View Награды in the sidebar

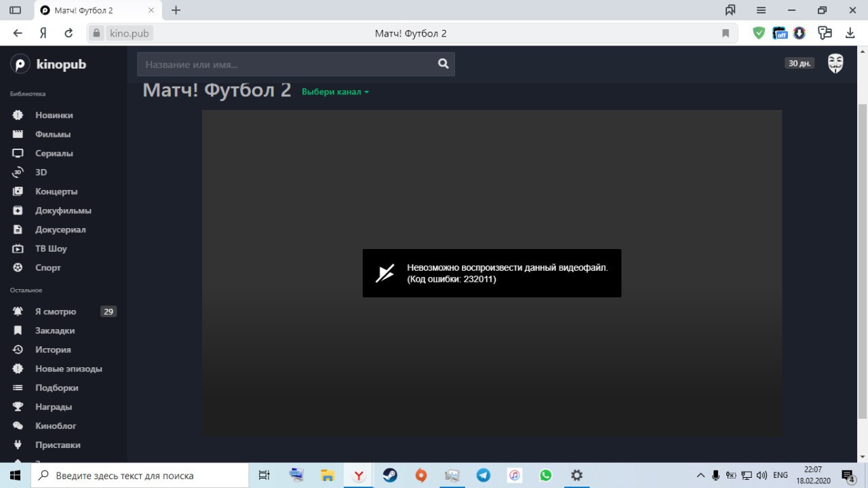pos(54,407)
